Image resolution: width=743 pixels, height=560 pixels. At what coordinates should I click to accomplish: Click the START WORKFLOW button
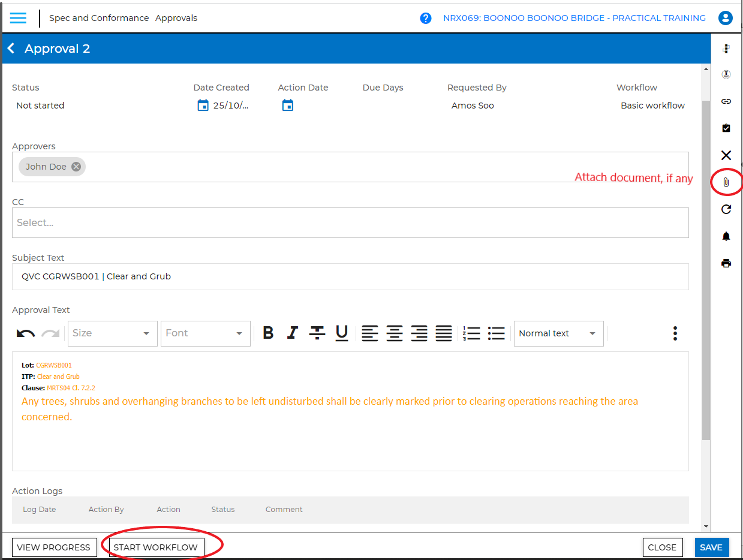click(x=155, y=547)
